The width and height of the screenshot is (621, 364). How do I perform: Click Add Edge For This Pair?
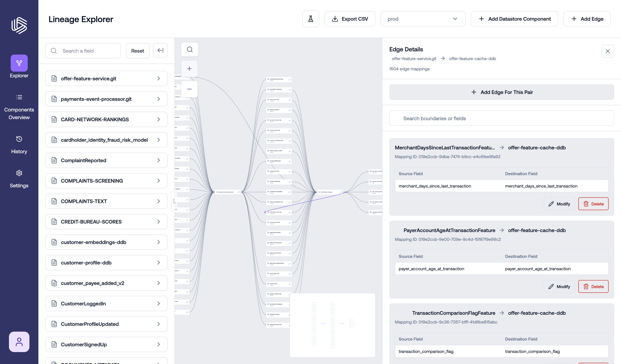(502, 92)
